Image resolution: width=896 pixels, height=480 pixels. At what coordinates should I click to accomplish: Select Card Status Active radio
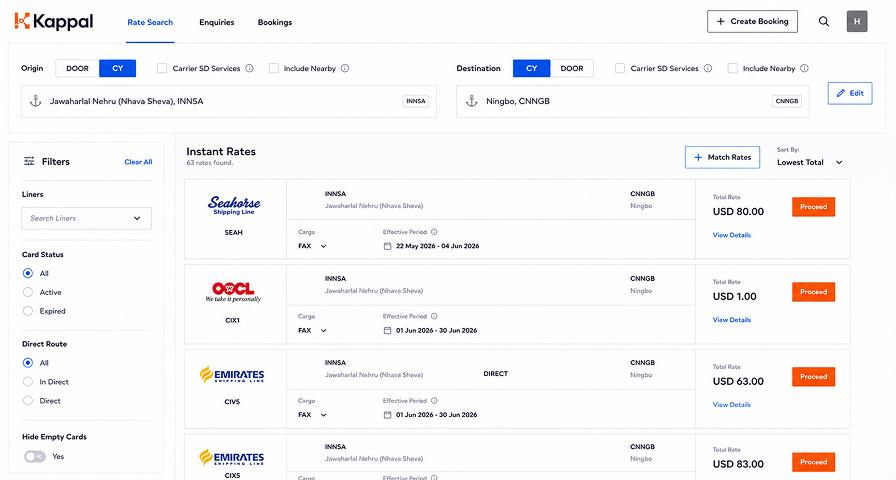[x=27, y=292]
